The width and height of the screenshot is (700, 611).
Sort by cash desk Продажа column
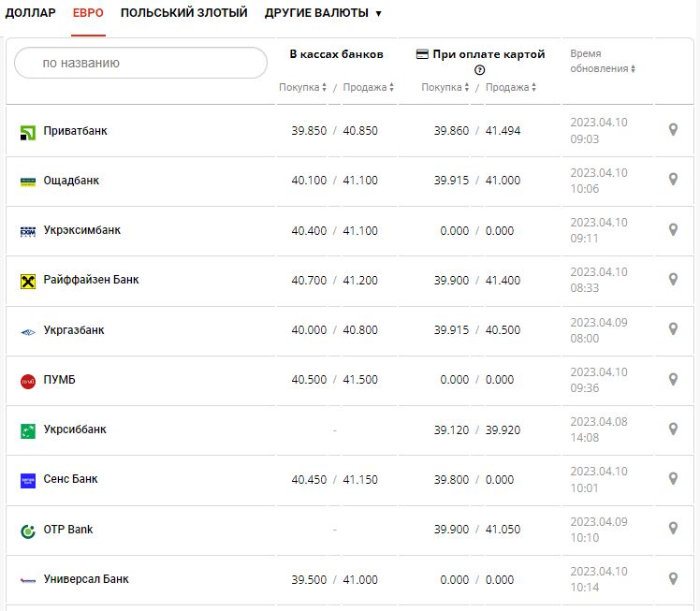[x=368, y=87]
